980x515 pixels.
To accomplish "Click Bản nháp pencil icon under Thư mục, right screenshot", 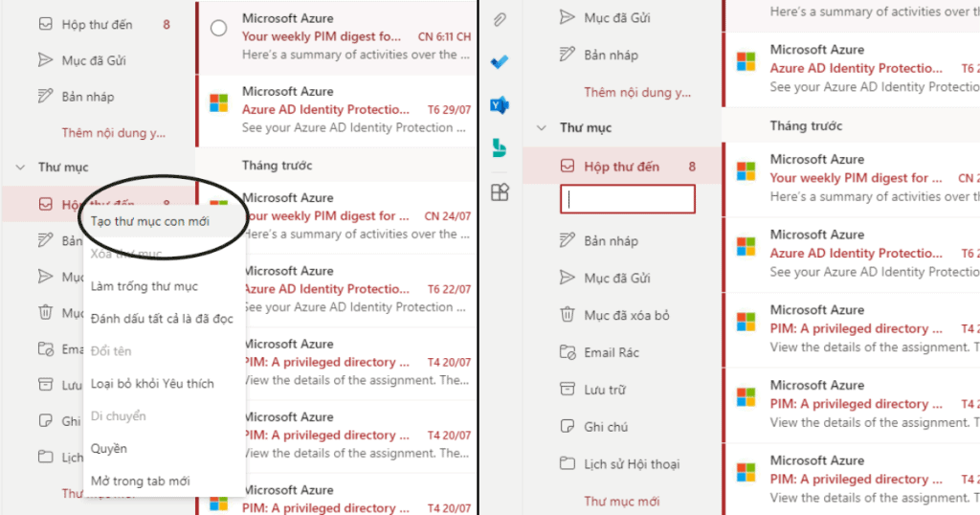I will click(567, 240).
